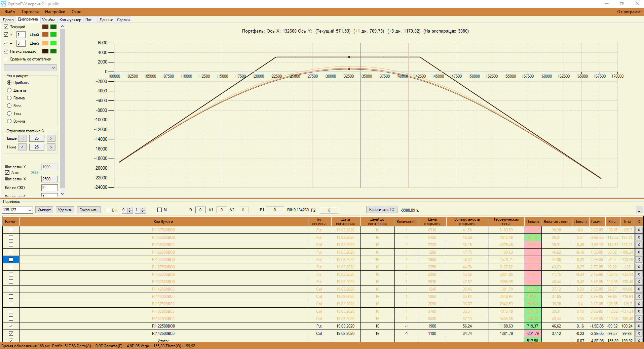Screen dimensions: 644x349
Task: Click the right arrow next to Ниже
Action: pyautogui.click(x=51, y=147)
